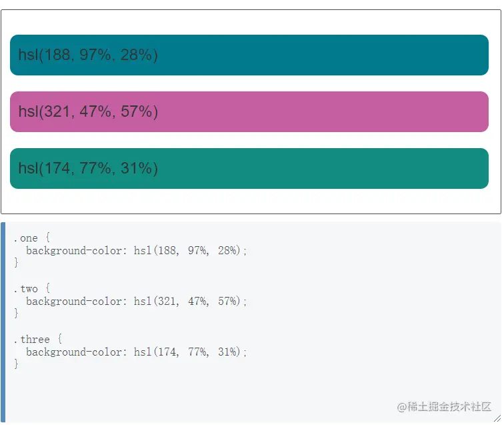Click the green hsl(174, 77%, 31%) color bar
Screen dimensions: 504x425
(249, 169)
